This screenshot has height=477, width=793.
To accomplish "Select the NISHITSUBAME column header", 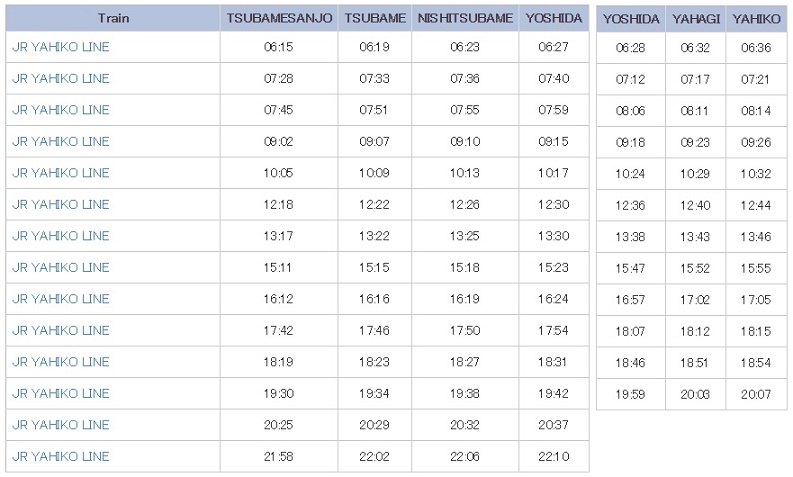I will [465, 18].
